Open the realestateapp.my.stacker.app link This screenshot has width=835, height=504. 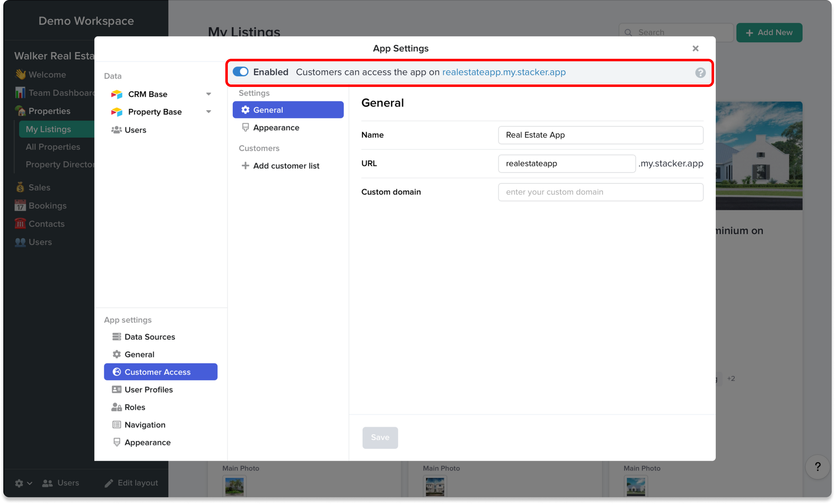tap(504, 72)
